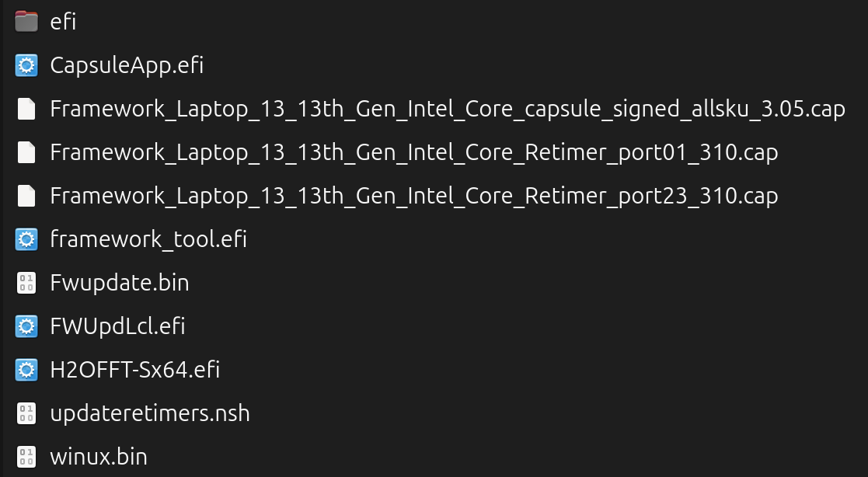Open the efi folder label
This screenshot has width=868, height=477.
[x=63, y=22]
